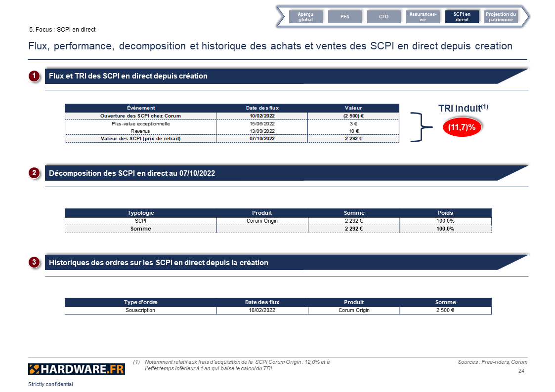Click the Typologie column header
555x392 pixels.
click(x=140, y=213)
